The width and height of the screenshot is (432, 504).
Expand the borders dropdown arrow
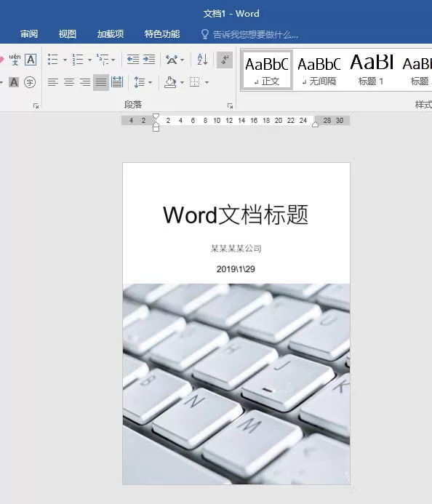207,83
